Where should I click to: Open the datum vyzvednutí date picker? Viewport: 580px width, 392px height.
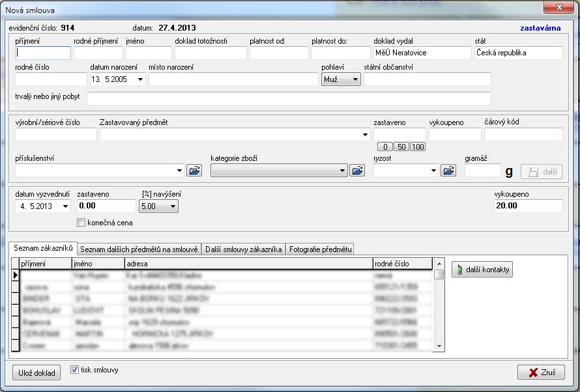point(65,206)
